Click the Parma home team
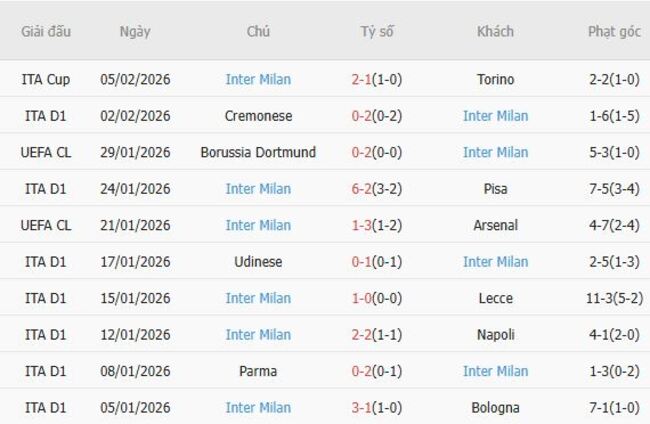The width and height of the screenshot is (650, 424). pyautogui.click(x=258, y=371)
